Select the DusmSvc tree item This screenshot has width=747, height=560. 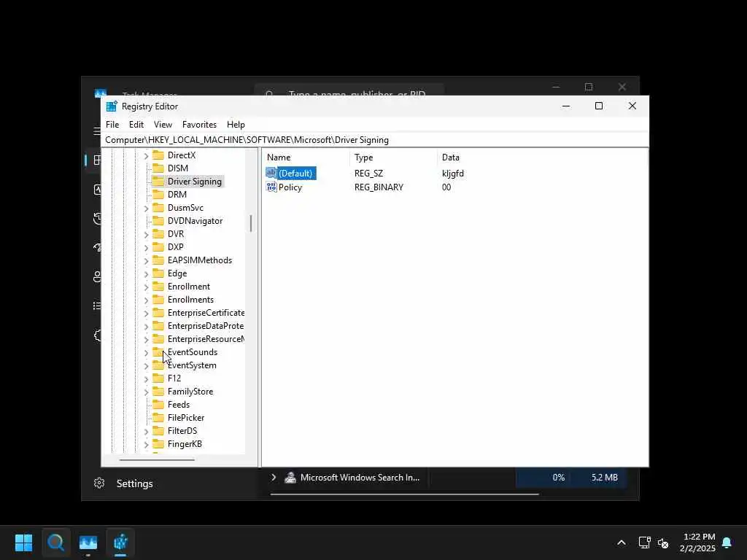click(185, 208)
